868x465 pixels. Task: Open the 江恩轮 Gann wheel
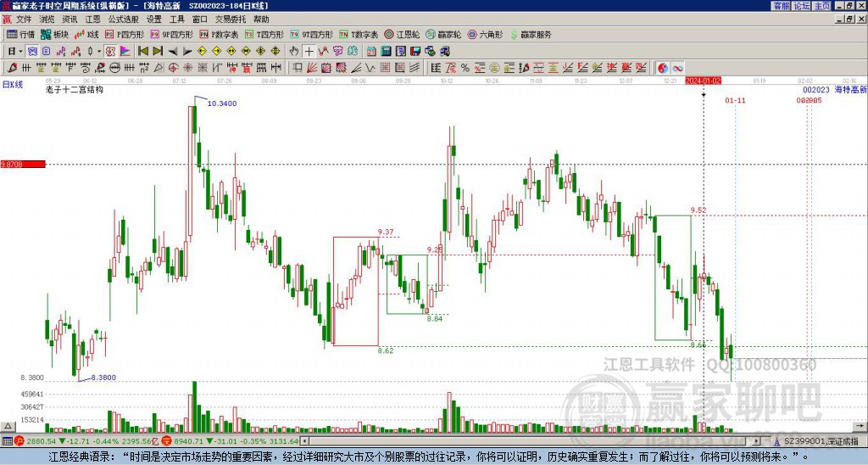(x=402, y=34)
